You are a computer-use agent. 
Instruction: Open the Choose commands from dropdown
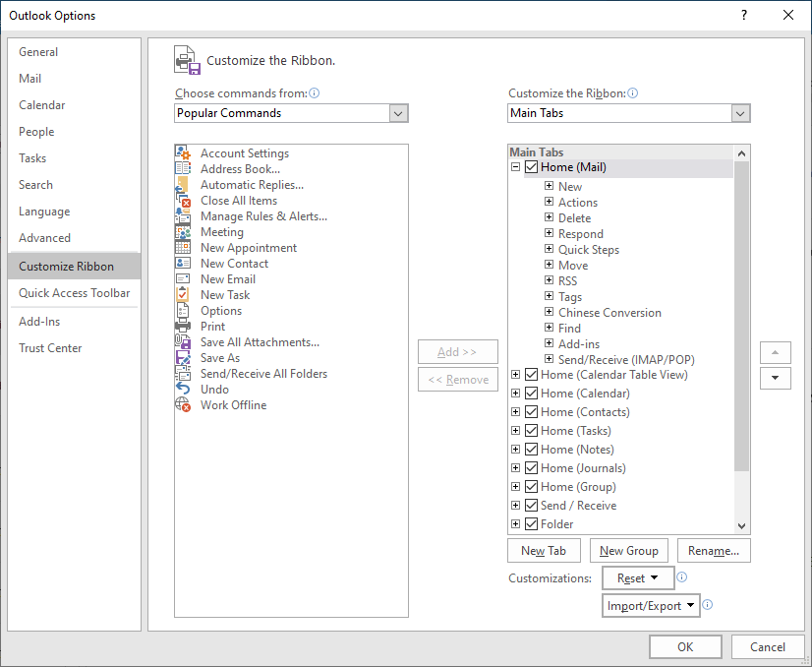coord(398,113)
